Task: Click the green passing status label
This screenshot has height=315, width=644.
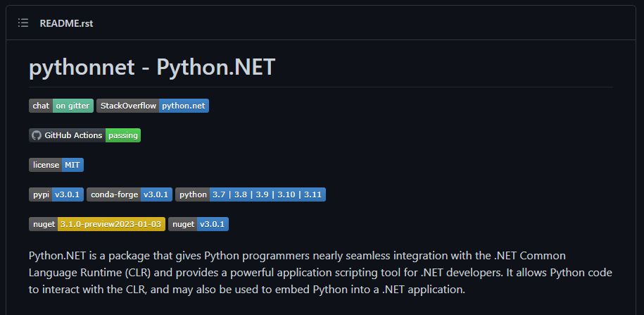Action: tap(123, 135)
